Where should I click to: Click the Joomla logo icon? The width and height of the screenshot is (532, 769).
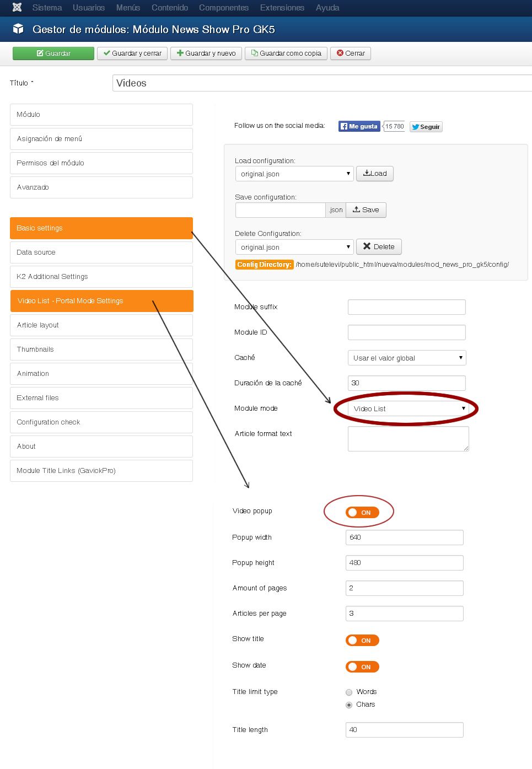tap(17, 8)
